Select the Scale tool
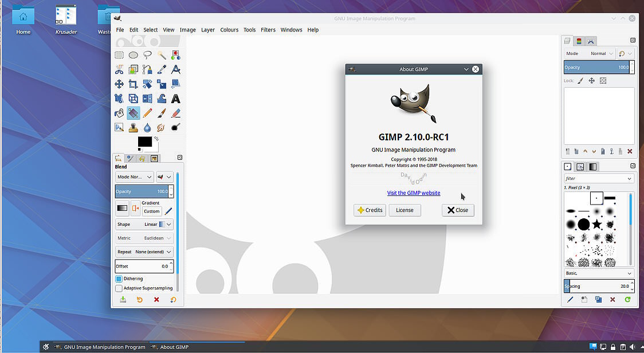The image size is (644, 353). 162,84
